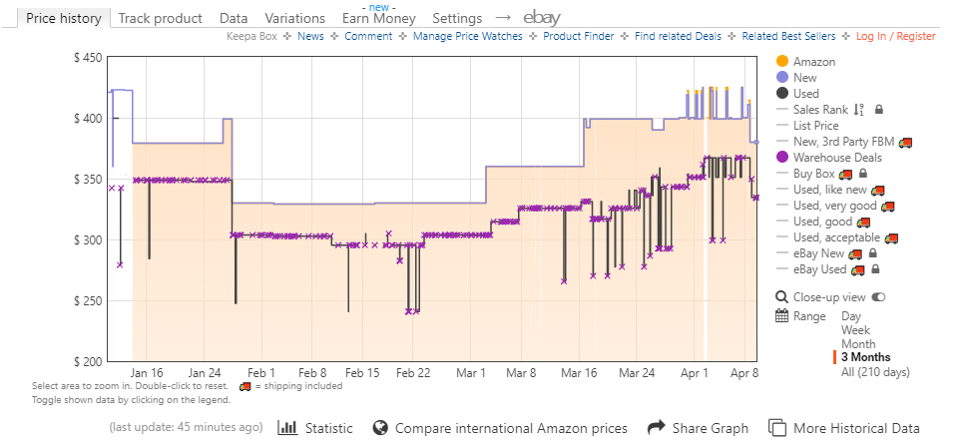The image size is (980, 447).
Task: Click the Sales Rank sort icon
Action: [859, 110]
